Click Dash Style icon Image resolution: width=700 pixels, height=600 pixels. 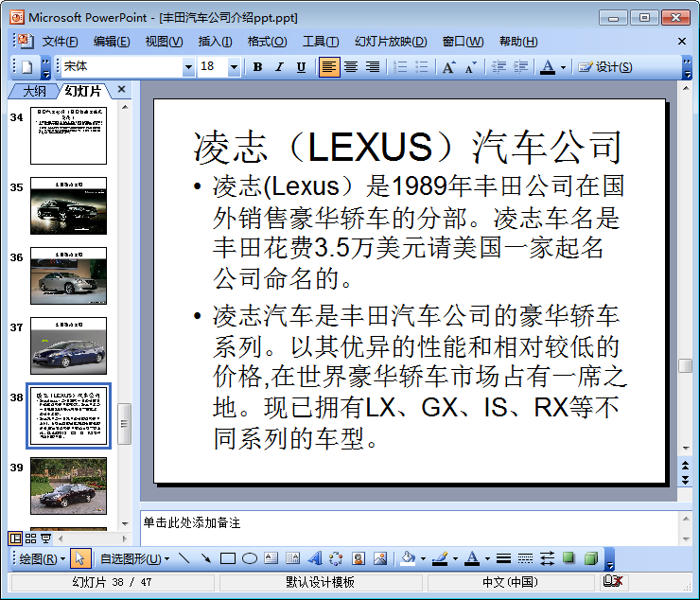coord(525,558)
